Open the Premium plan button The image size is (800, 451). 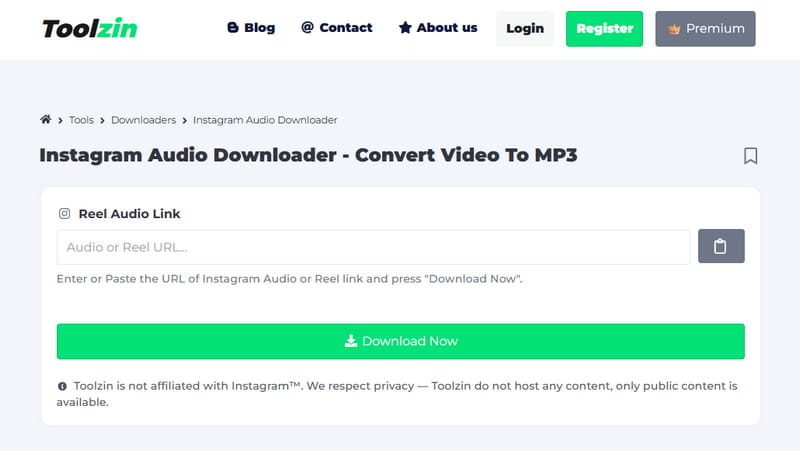pos(705,29)
